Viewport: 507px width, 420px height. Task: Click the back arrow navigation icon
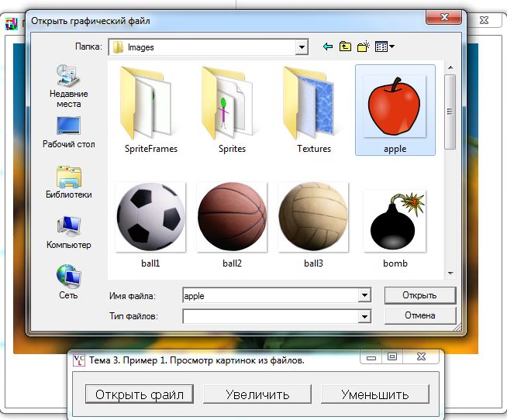(328, 47)
